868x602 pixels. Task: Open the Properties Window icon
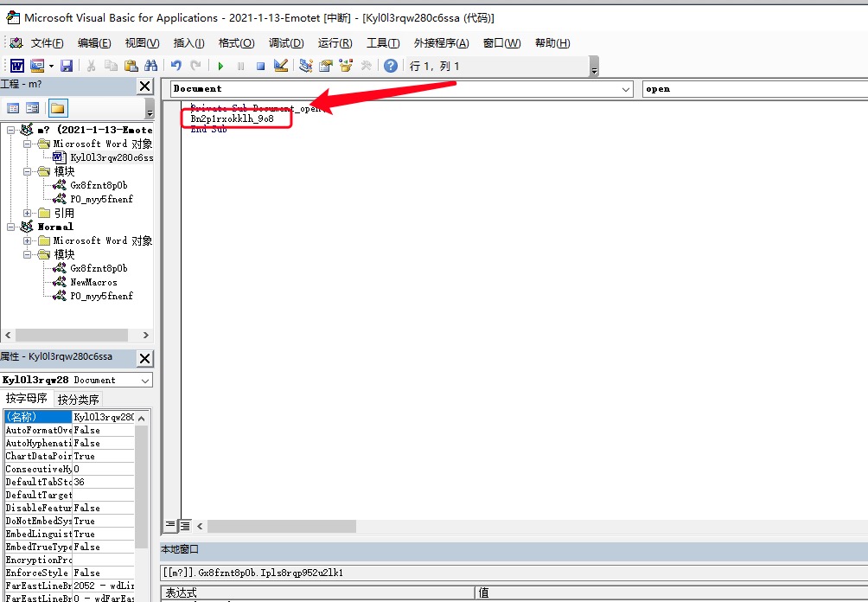[326, 66]
